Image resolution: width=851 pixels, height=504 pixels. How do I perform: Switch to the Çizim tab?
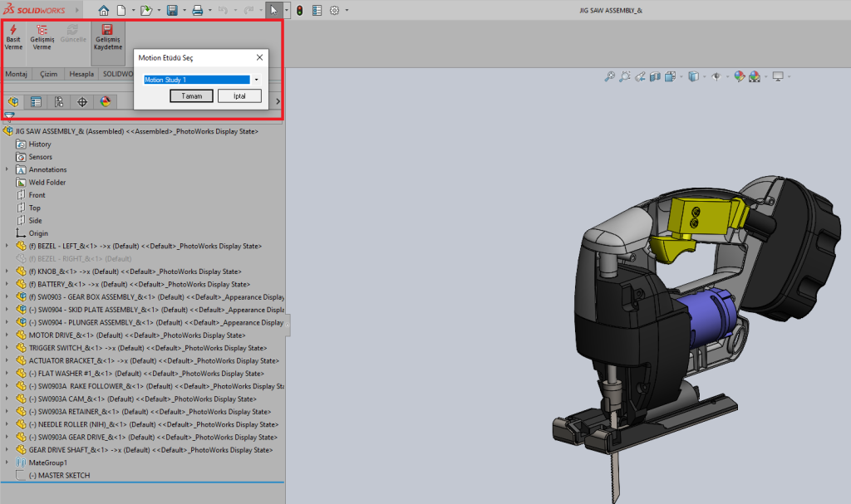49,74
